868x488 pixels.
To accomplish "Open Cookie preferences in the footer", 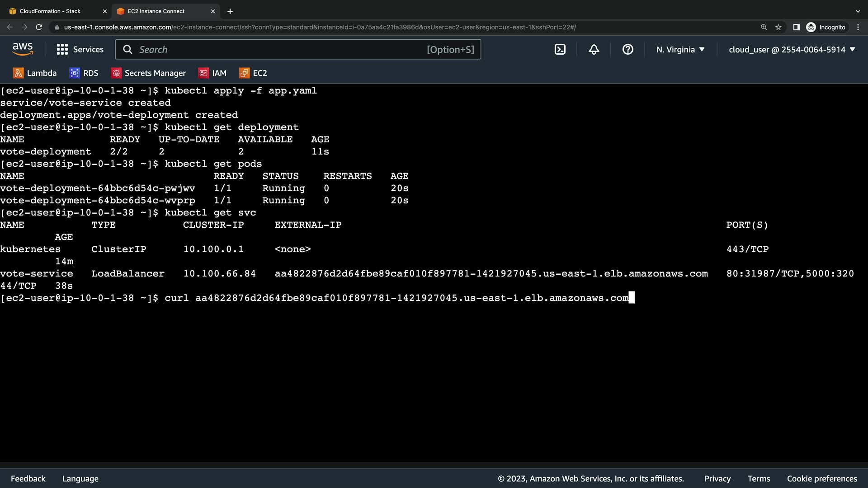I will tap(821, 479).
